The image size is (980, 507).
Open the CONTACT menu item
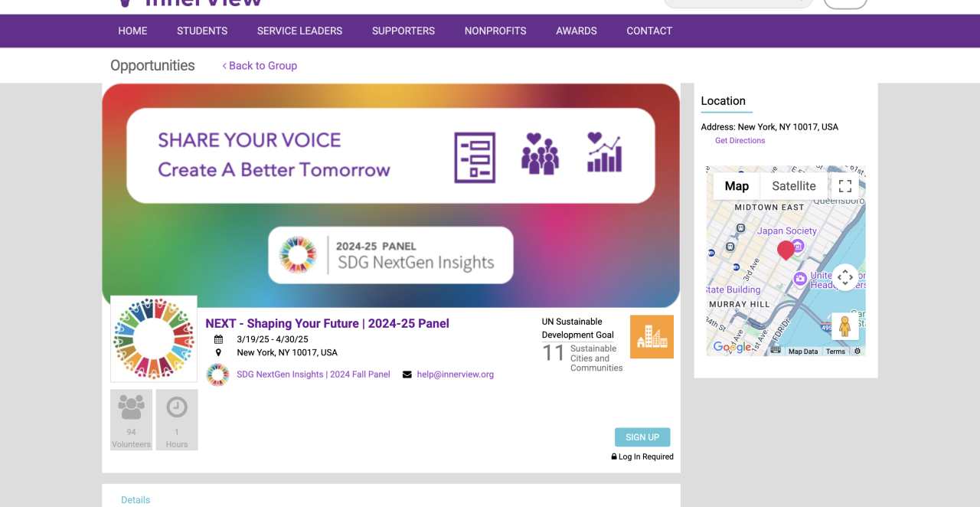tap(649, 31)
